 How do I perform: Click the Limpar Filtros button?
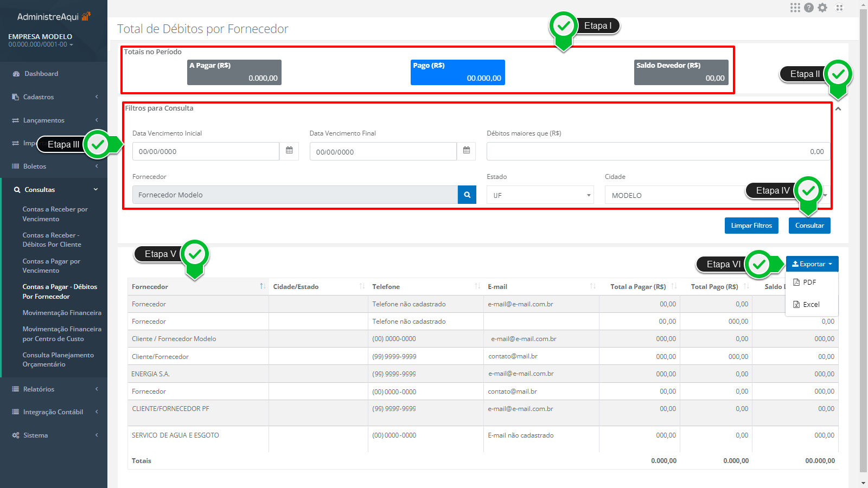(x=751, y=226)
